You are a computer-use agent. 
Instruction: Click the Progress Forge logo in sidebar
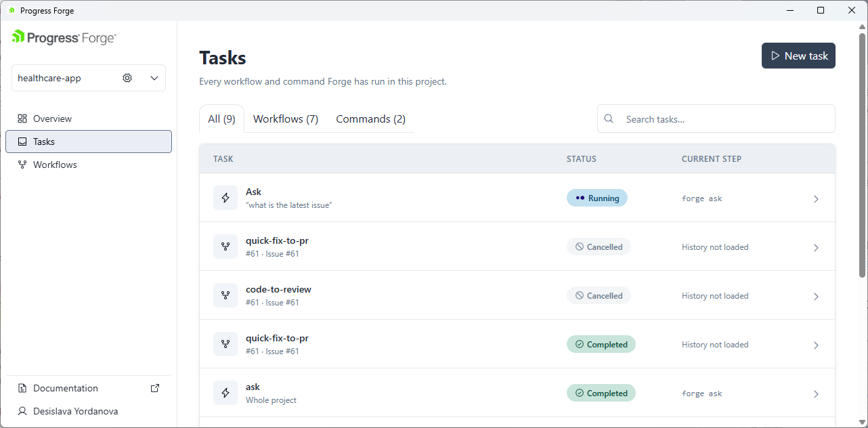64,38
